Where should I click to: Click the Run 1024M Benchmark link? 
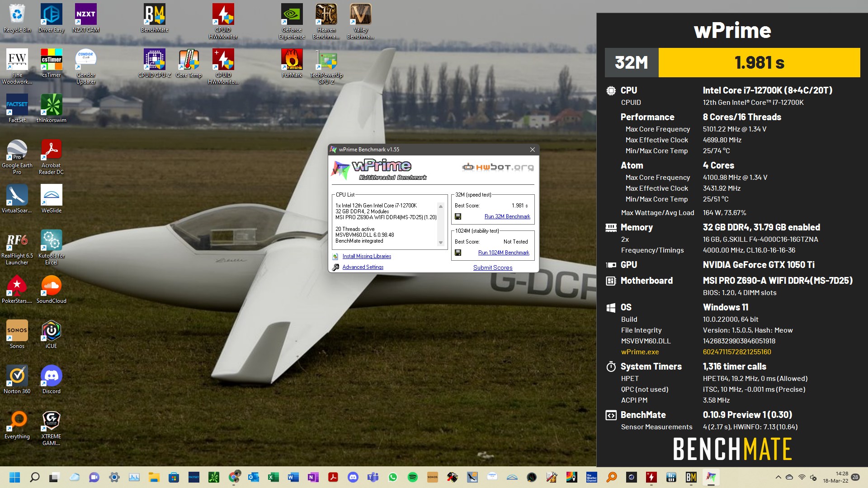[504, 253]
